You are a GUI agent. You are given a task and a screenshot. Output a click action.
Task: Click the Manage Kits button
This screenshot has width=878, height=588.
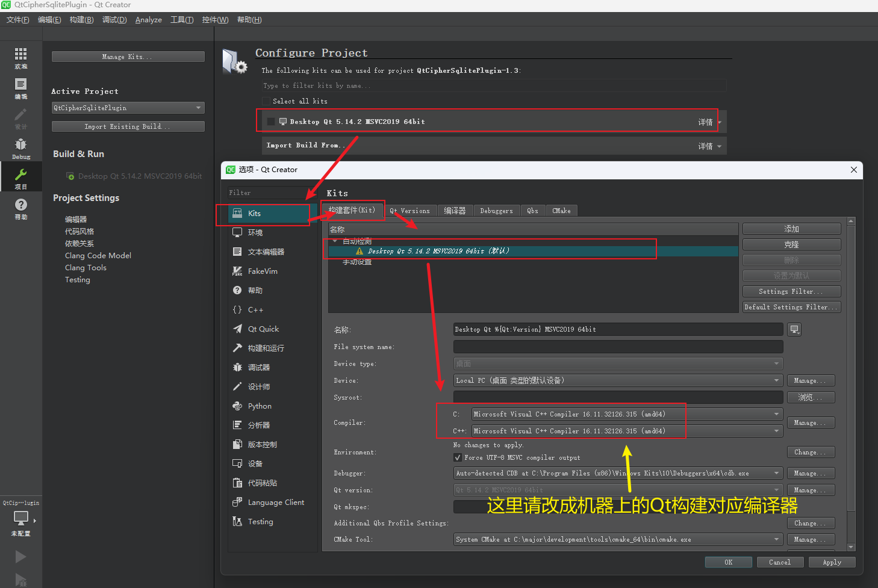[128, 57]
